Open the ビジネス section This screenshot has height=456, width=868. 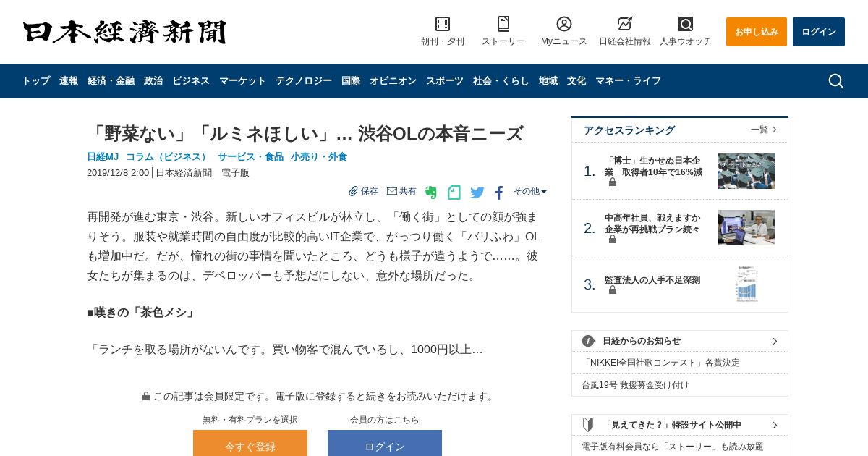[191, 81]
